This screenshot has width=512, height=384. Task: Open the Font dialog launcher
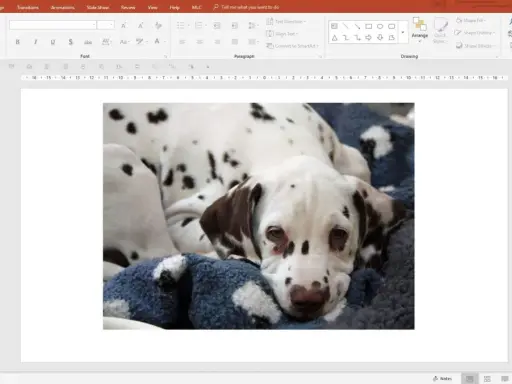[x=165, y=57]
